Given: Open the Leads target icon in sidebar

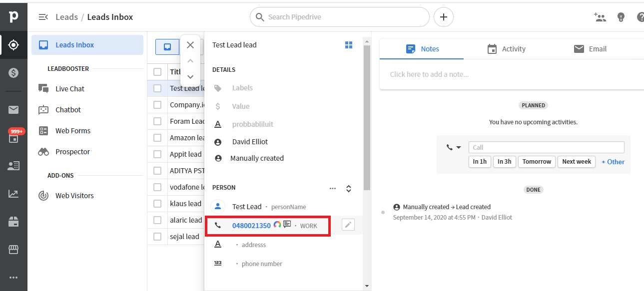Looking at the screenshot, I should coord(13,45).
